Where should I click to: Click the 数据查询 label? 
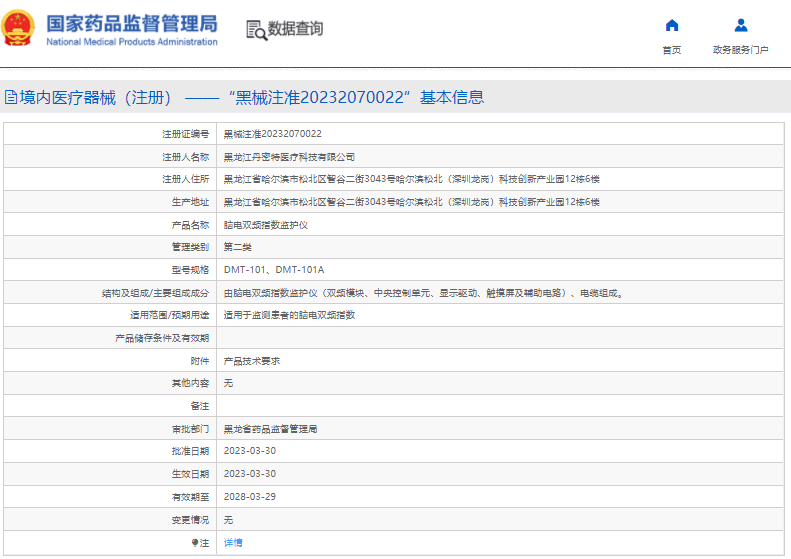[295, 29]
